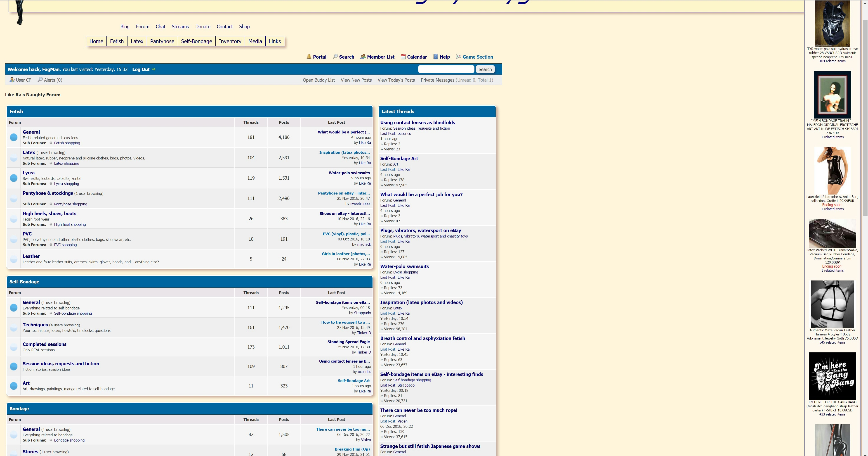This screenshot has height=456, width=868.
Task: Click the Lycra forum status bubble
Action: (14, 178)
